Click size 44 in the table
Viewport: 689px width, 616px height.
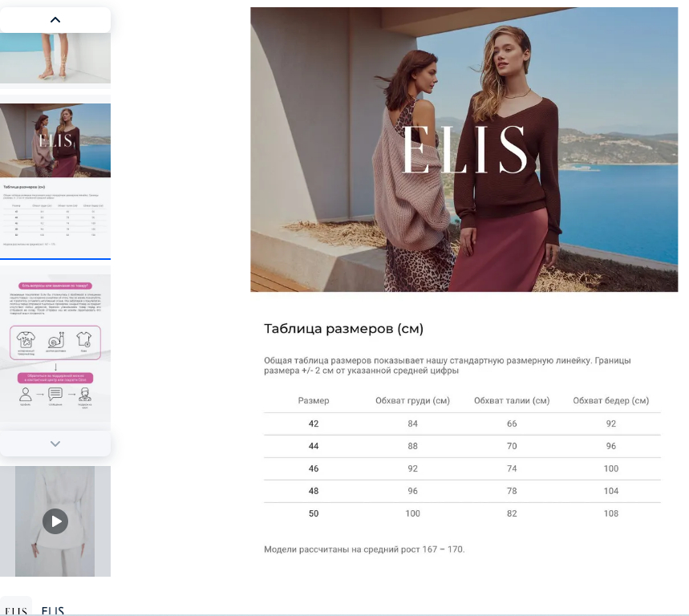[x=314, y=446]
